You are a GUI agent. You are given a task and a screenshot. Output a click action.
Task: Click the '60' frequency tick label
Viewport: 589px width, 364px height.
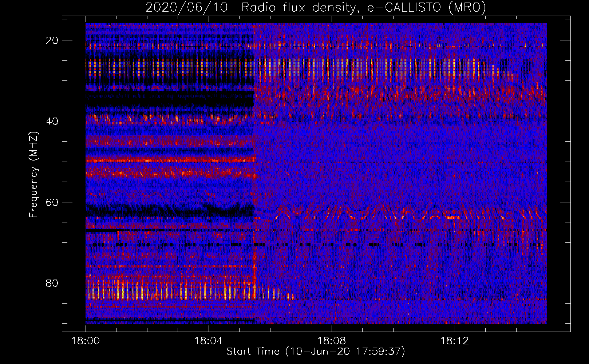[52, 202]
